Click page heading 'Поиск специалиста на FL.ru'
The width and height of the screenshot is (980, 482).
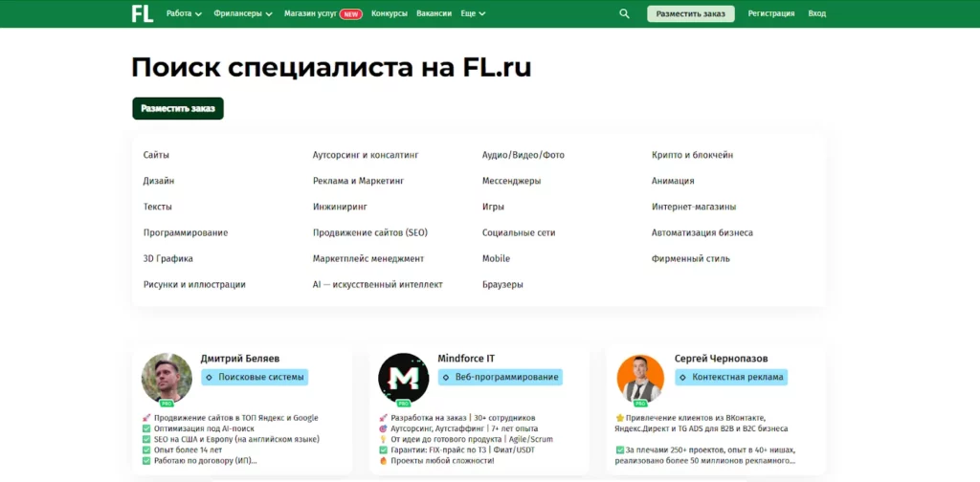[x=331, y=68]
